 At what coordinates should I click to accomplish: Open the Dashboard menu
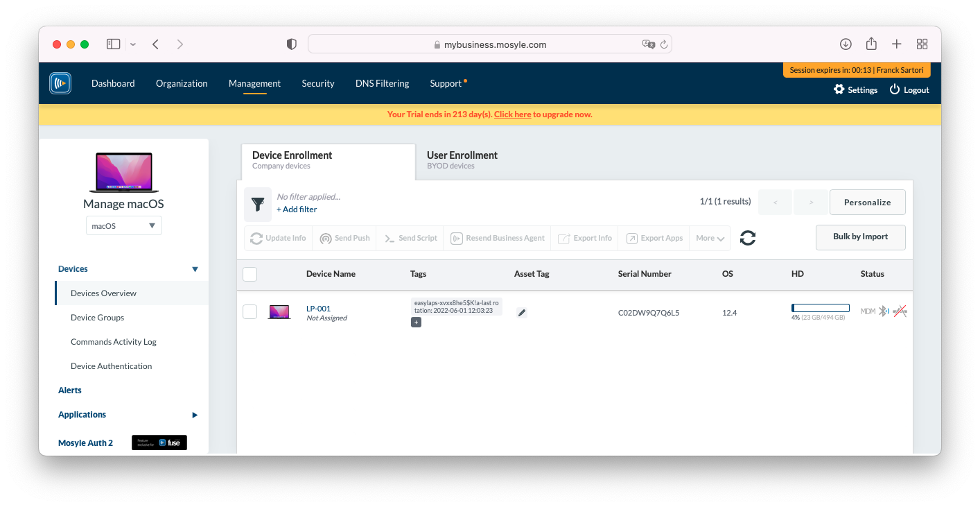point(113,83)
